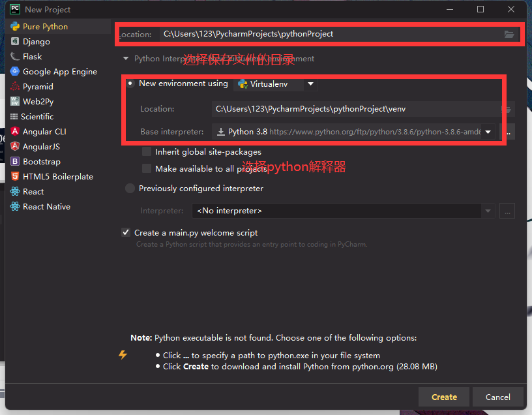Choose HTML5 Boilerplate project type
532x415 pixels.
pos(59,176)
